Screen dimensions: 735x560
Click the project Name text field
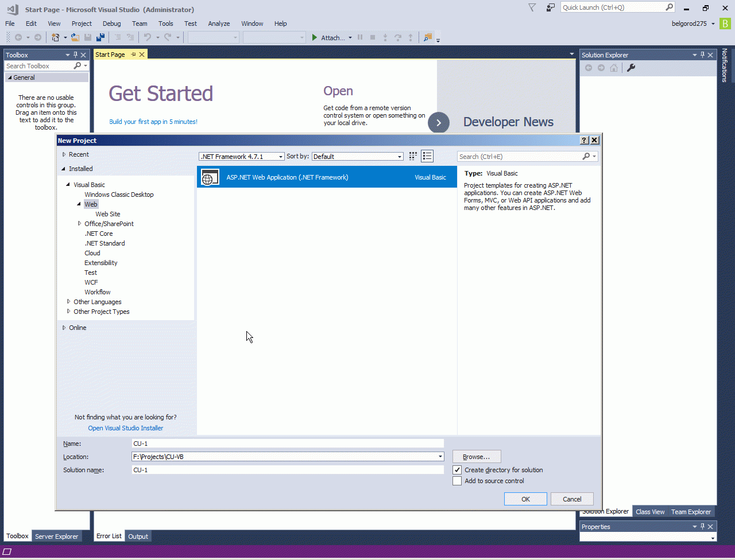point(288,444)
